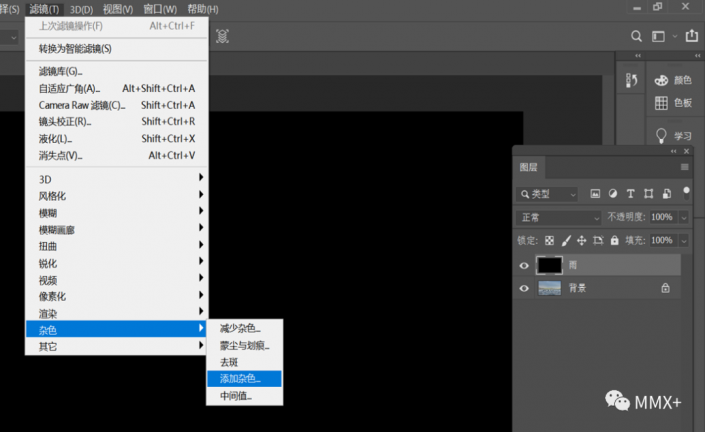705x432 pixels.
Task: Click the share export icon
Action: pos(692,36)
